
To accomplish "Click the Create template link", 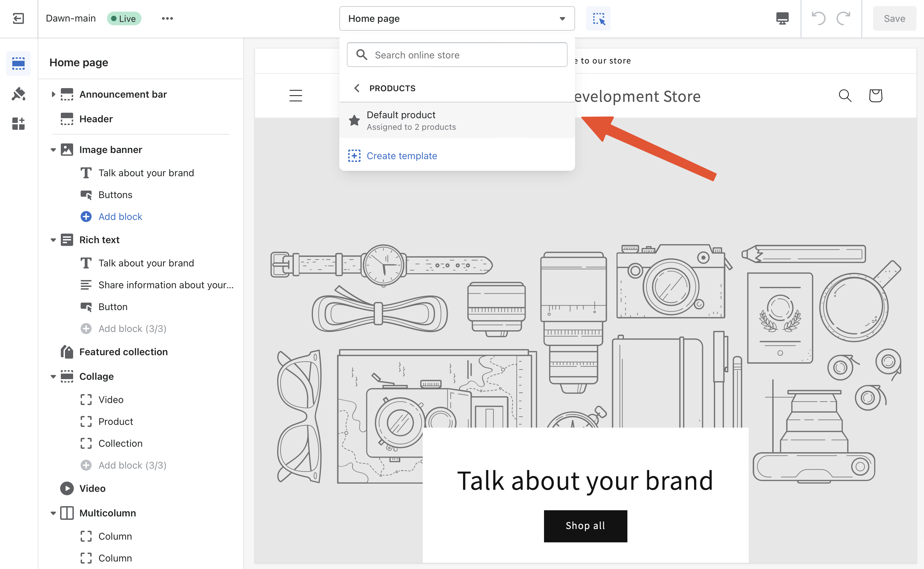I will 402,155.
